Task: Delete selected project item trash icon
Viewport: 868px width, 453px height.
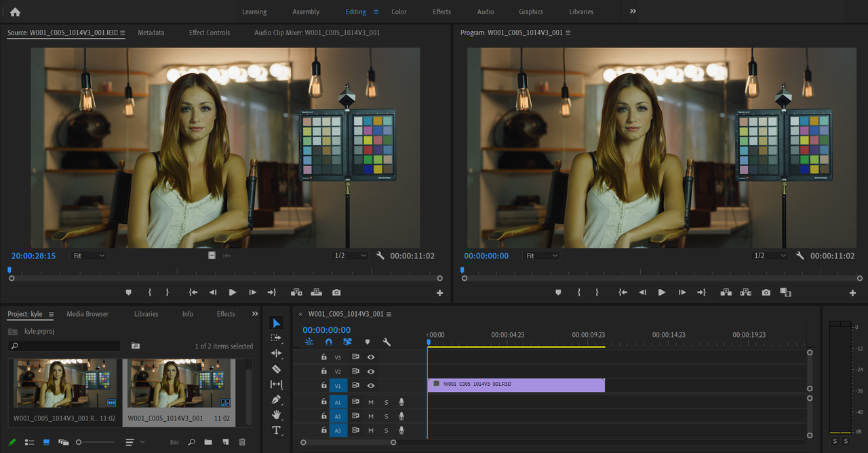Action: click(x=242, y=442)
